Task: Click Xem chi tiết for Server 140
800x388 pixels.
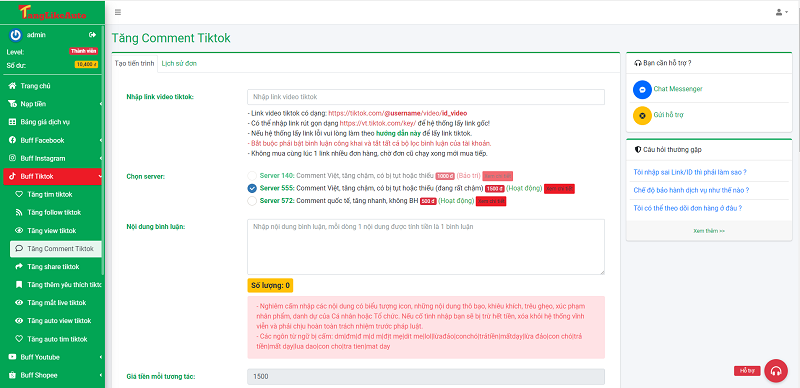Action: 497,176
